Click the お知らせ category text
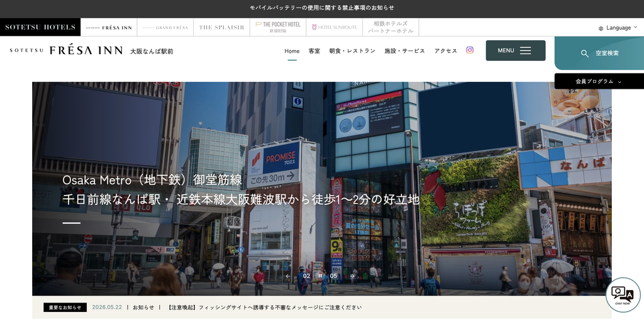 tap(143, 307)
